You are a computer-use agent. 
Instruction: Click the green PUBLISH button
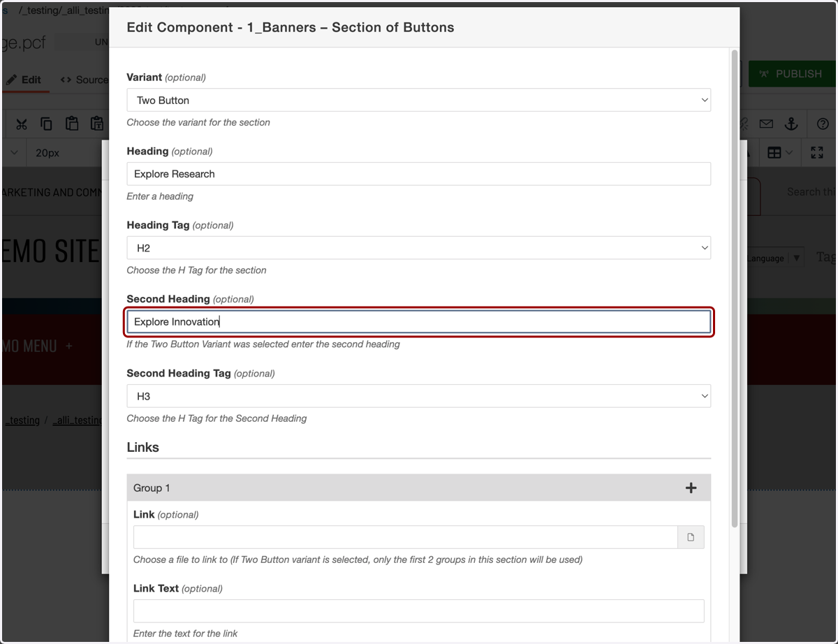pyautogui.click(x=791, y=73)
